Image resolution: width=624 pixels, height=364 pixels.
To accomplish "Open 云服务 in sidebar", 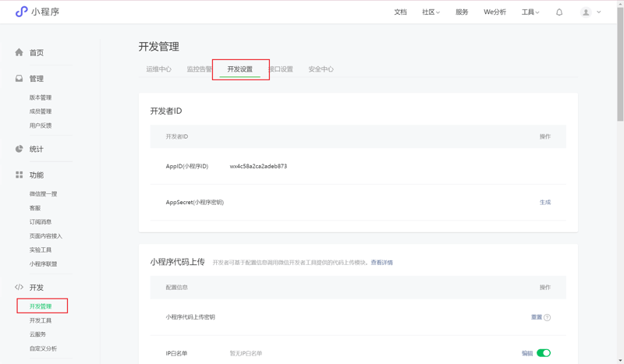I will [37, 334].
